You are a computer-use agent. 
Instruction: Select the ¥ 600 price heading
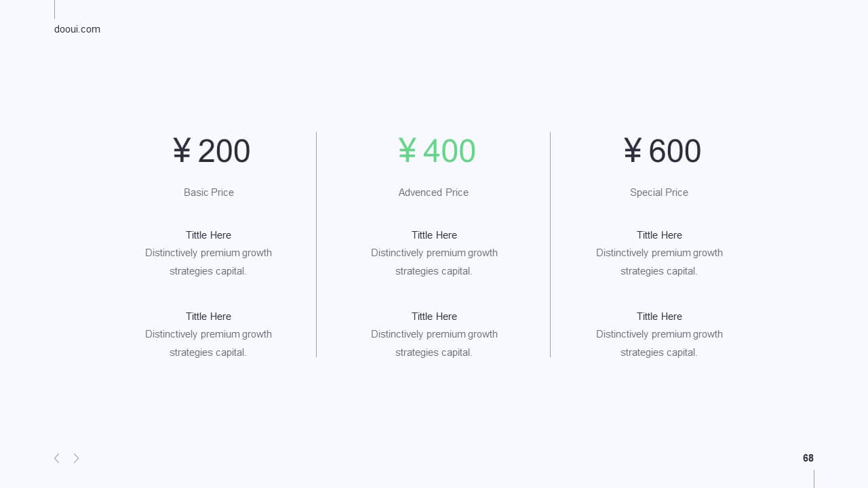(x=662, y=150)
